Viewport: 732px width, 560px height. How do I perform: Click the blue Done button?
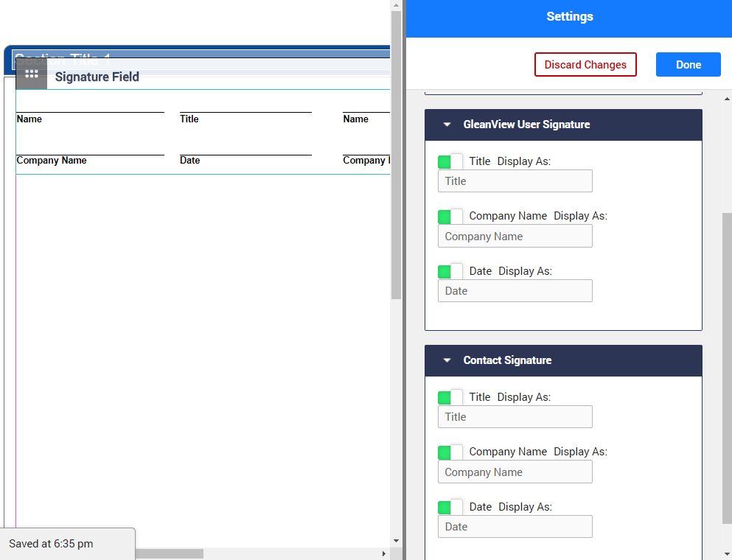point(688,65)
